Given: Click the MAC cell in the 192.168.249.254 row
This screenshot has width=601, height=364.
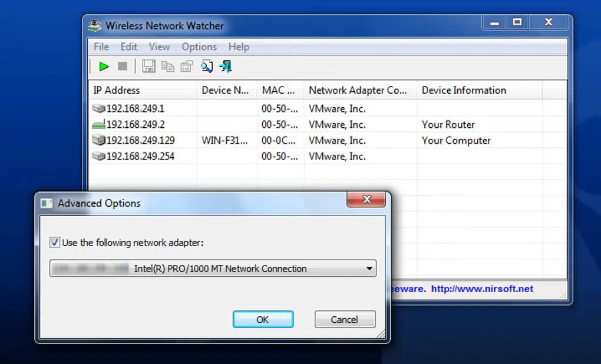Looking at the screenshot, I should pos(280,156).
